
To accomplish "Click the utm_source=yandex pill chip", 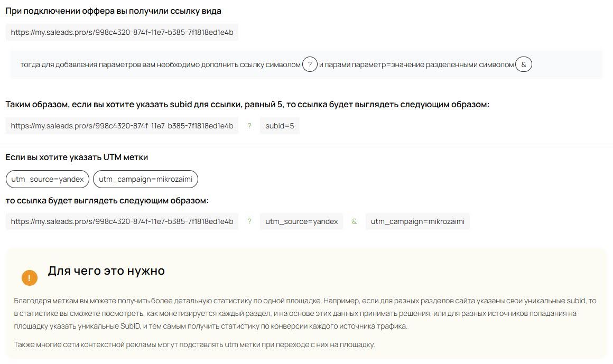I will coord(47,179).
